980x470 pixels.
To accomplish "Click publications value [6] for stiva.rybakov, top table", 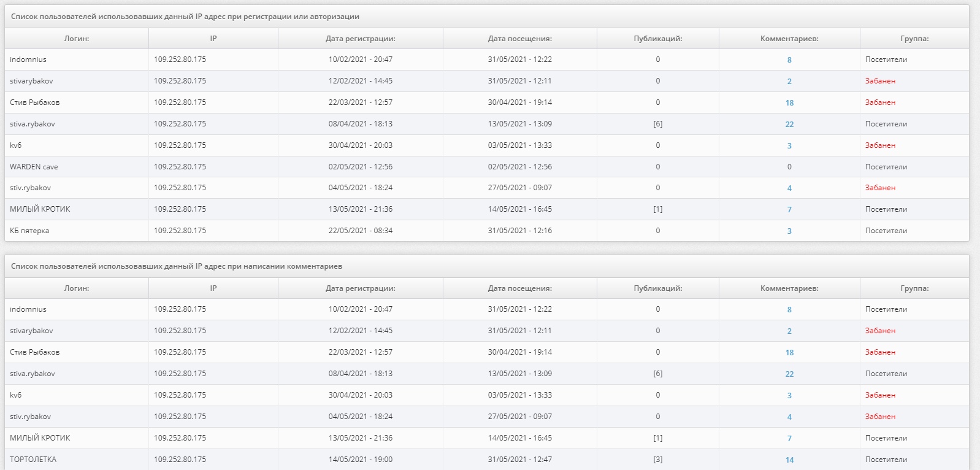I will [x=658, y=124].
